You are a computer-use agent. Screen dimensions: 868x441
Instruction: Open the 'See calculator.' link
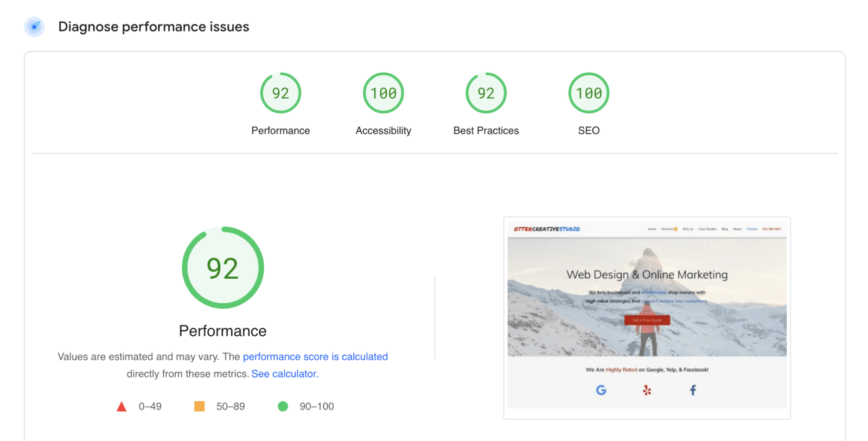[x=285, y=374]
